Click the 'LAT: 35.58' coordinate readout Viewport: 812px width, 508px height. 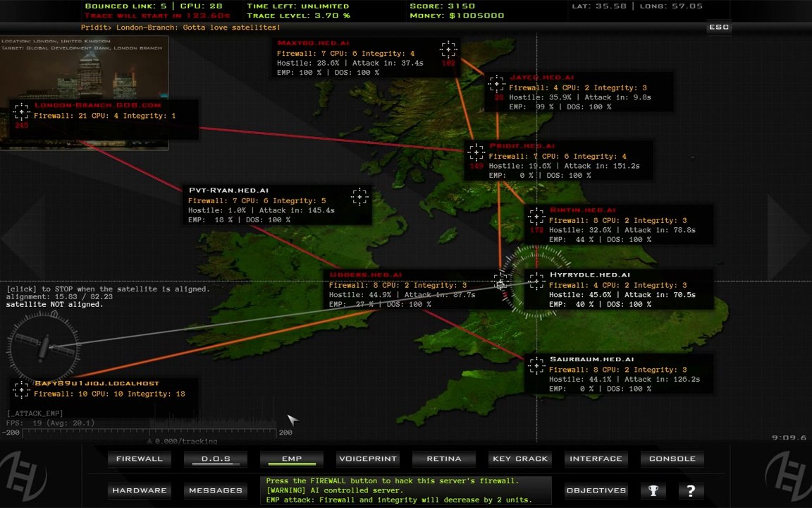coord(599,6)
